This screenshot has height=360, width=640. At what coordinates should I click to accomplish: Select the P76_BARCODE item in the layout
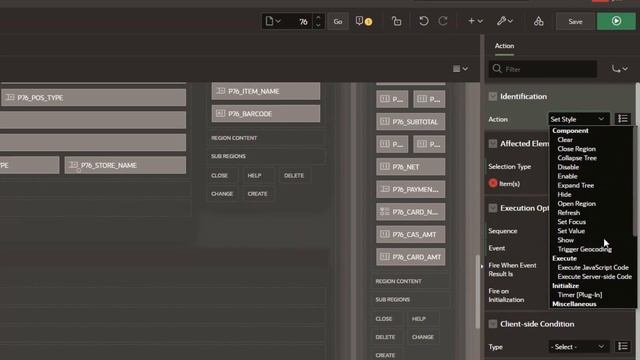pos(266,114)
